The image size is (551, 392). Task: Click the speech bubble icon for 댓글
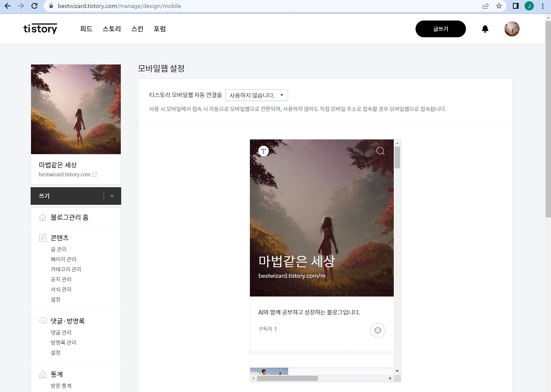(43, 321)
